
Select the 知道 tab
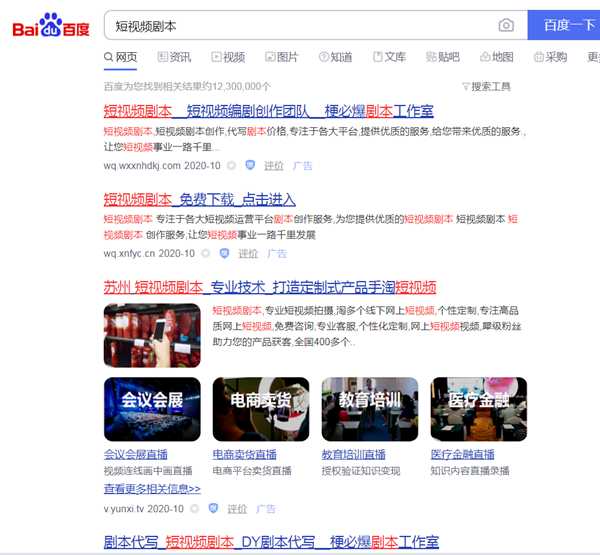point(335,58)
